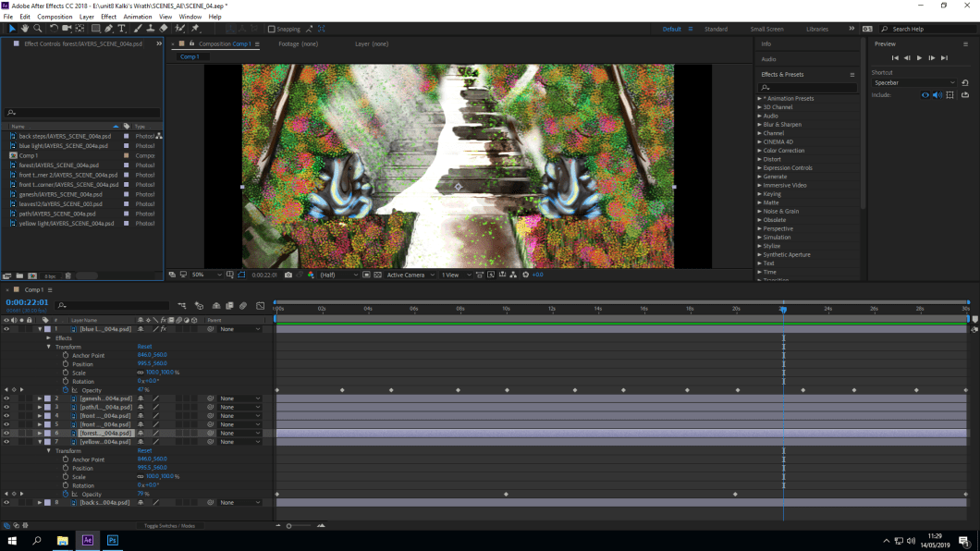
Task: Open the Animation menu
Action: click(x=137, y=17)
